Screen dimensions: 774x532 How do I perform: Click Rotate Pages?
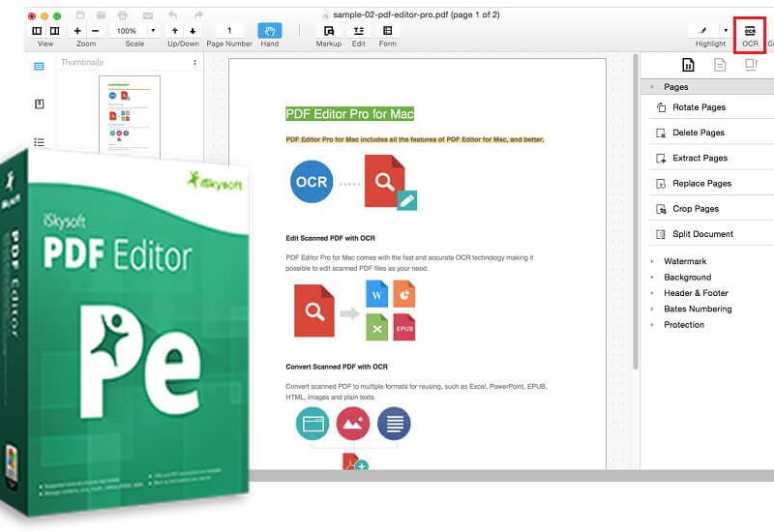[x=699, y=107]
